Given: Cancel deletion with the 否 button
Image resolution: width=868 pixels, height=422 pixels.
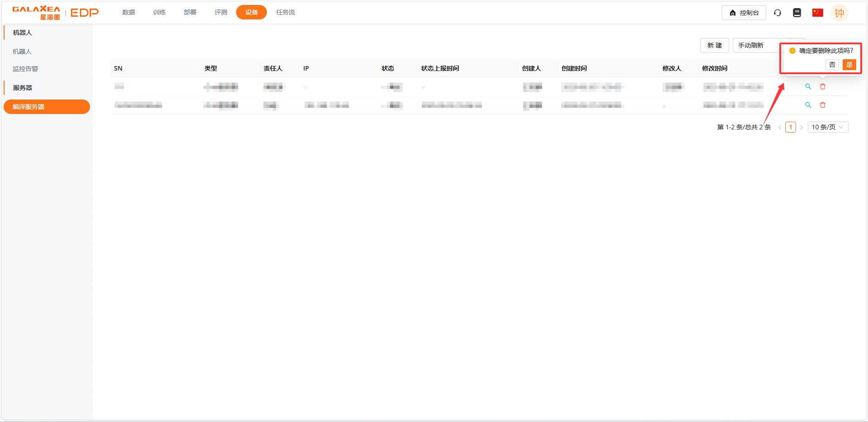Looking at the screenshot, I should point(832,65).
